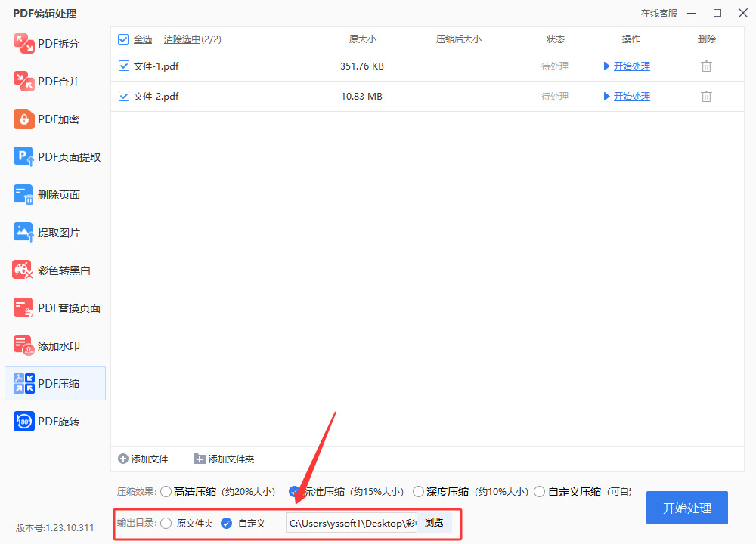Click the 添加文件夹 label
The height and width of the screenshot is (544, 756).
tap(231, 459)
